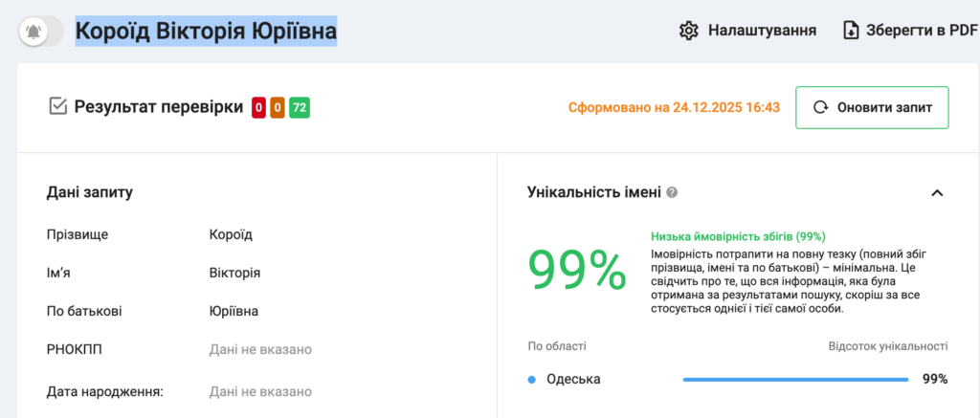Click the Зберегти в PDF download icon
Image resolution: width=980 pixels, height=418 pixels.
pos(851,31)
